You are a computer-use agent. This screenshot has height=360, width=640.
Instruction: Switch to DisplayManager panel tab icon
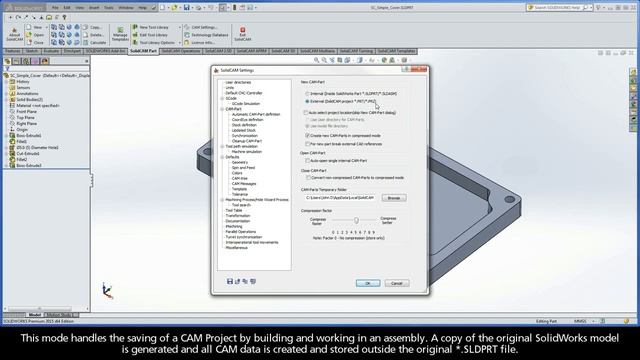(44, 61)
